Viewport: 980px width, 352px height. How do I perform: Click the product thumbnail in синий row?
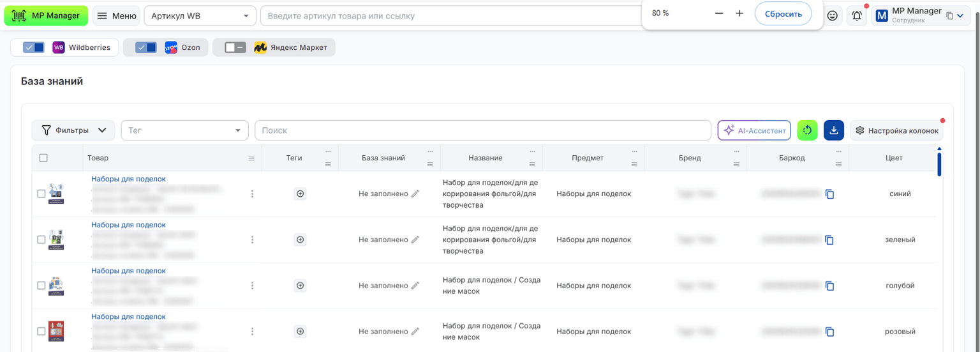56,194
